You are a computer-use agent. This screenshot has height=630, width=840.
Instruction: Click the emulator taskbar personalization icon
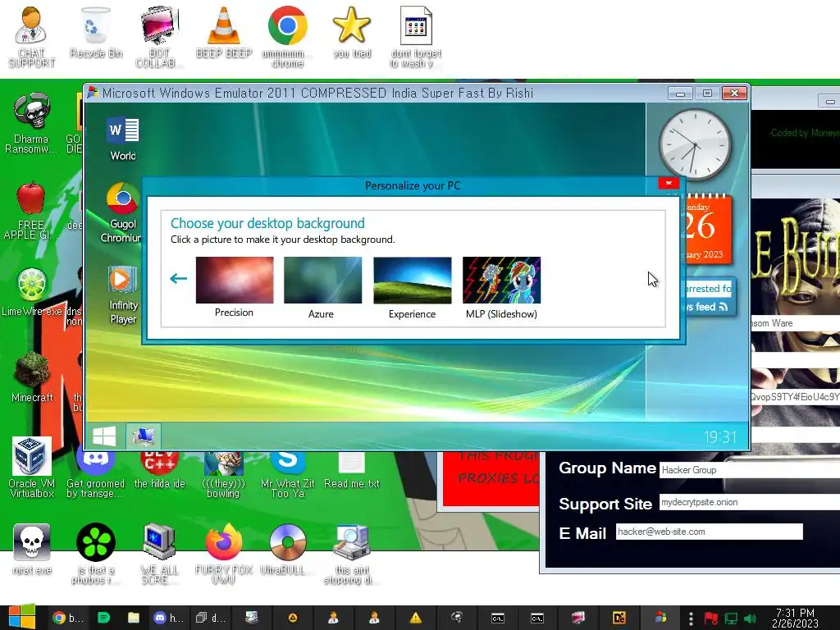(143, 436)
